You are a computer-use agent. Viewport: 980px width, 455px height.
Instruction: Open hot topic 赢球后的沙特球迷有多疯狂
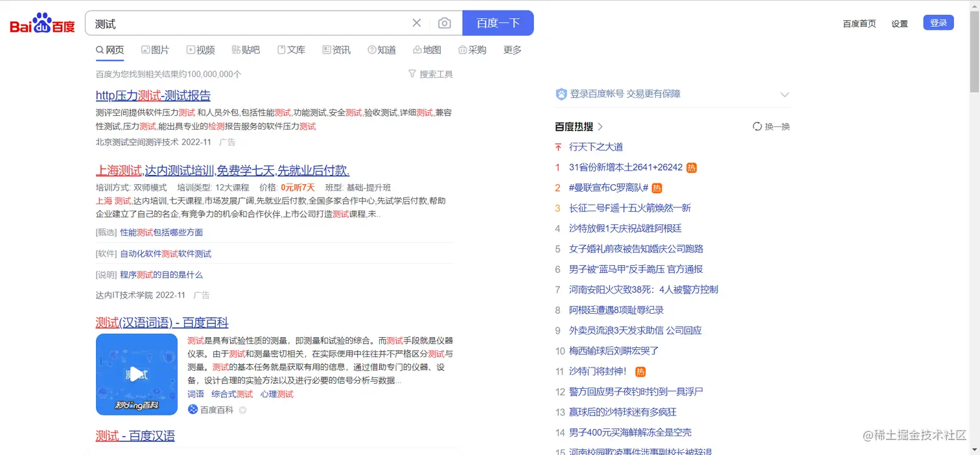pyautogui.click(x=623, y=412)
